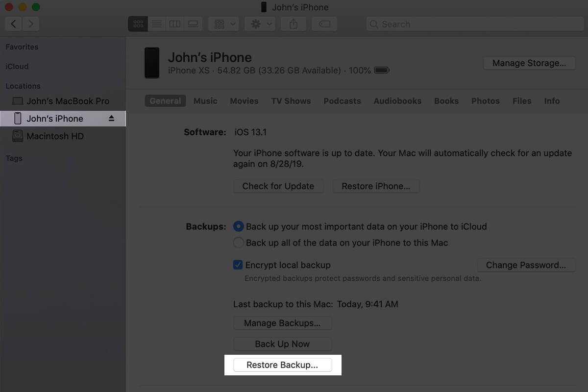Click the Locations sidebar heading
The height and width of the screenshot is (392, 588).
[x=23, y=86]
